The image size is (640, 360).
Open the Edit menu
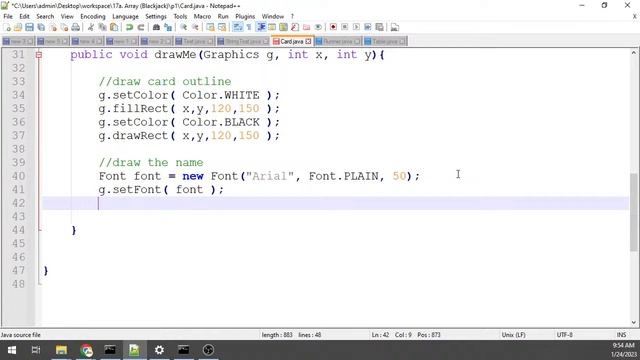pyautogui.click(x=24, y=16)
